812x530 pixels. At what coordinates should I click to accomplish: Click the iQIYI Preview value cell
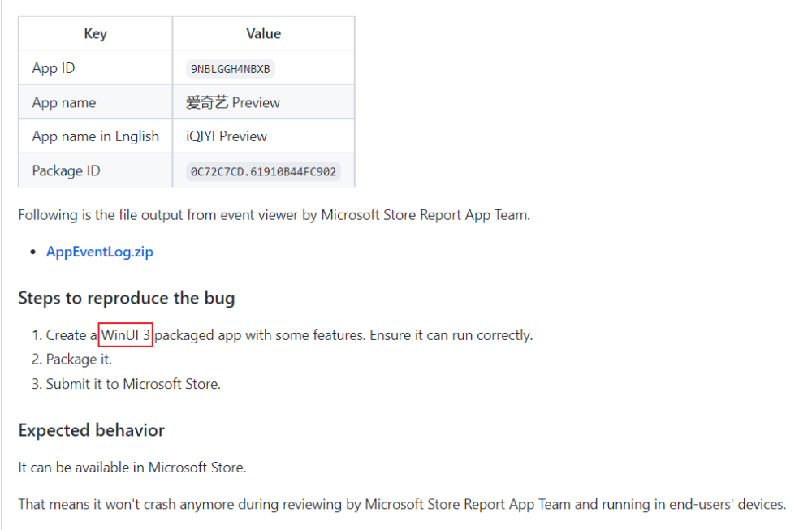click(x=227, y=136)
